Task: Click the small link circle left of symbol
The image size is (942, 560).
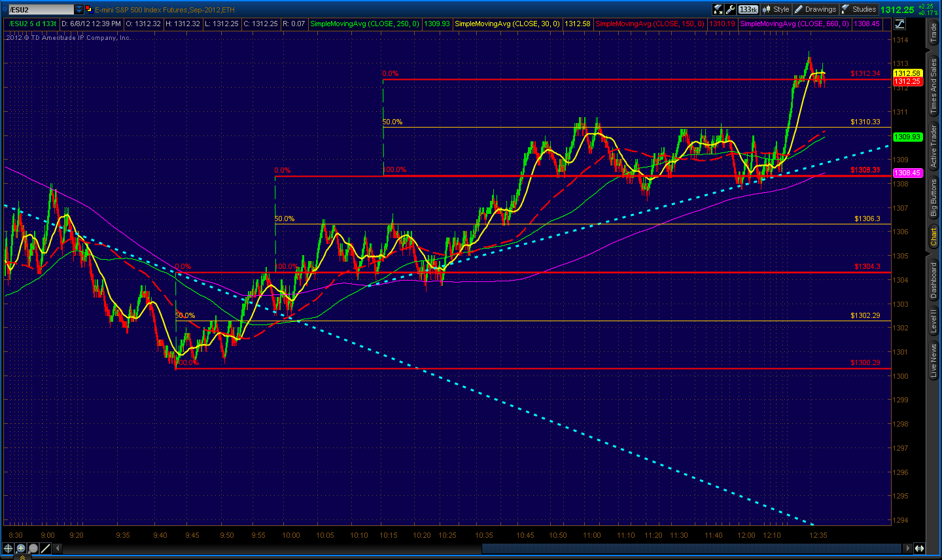Action: coord(4,9)
